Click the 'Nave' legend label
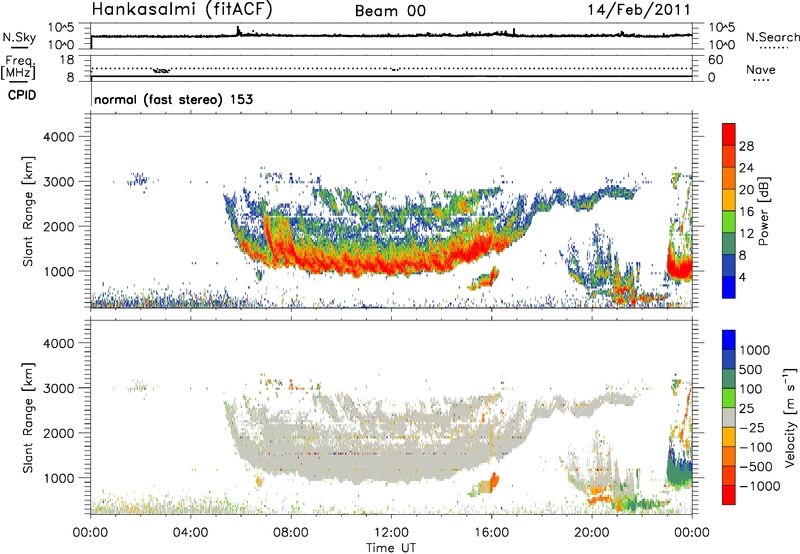This screenshot has height=554, width=800. pyautogui.click(x=761, y=69)
